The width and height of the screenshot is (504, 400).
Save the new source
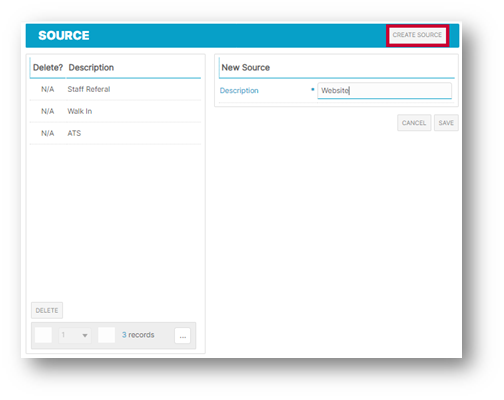tap(446, 123)
